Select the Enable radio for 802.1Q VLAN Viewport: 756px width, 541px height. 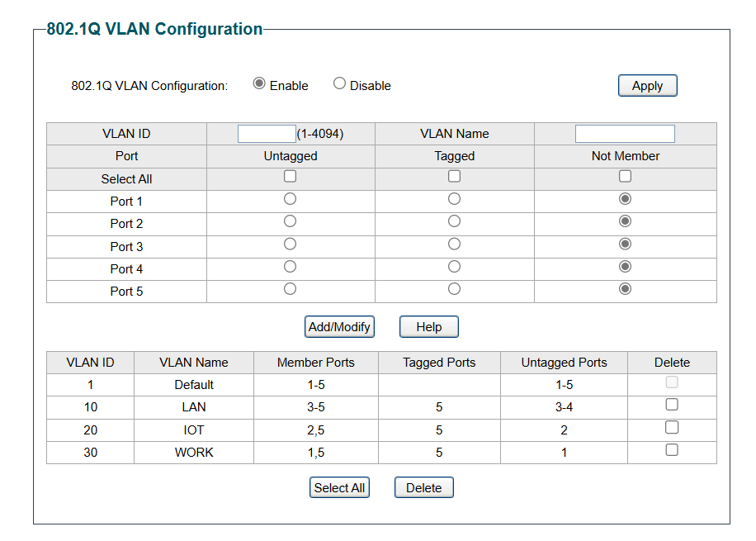click(x=259, y=83)
